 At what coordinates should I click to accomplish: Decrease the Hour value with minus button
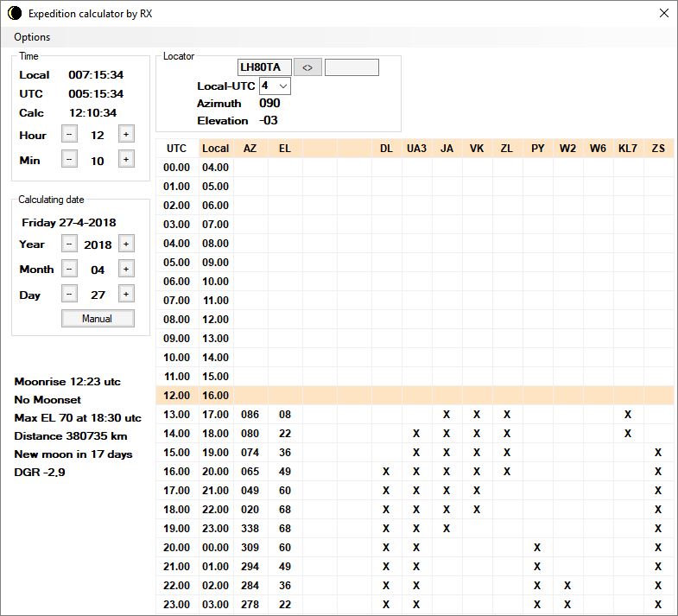[69, 134]
